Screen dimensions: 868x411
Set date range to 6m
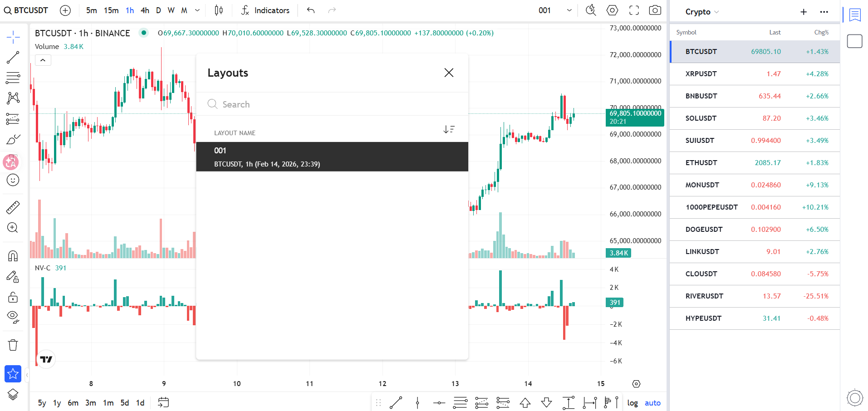tap(73, 403)
